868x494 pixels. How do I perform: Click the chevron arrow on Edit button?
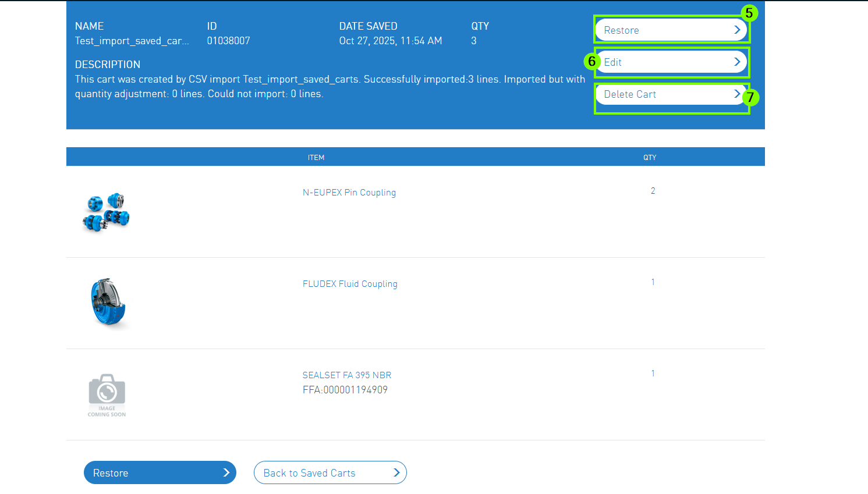[736, 62]
